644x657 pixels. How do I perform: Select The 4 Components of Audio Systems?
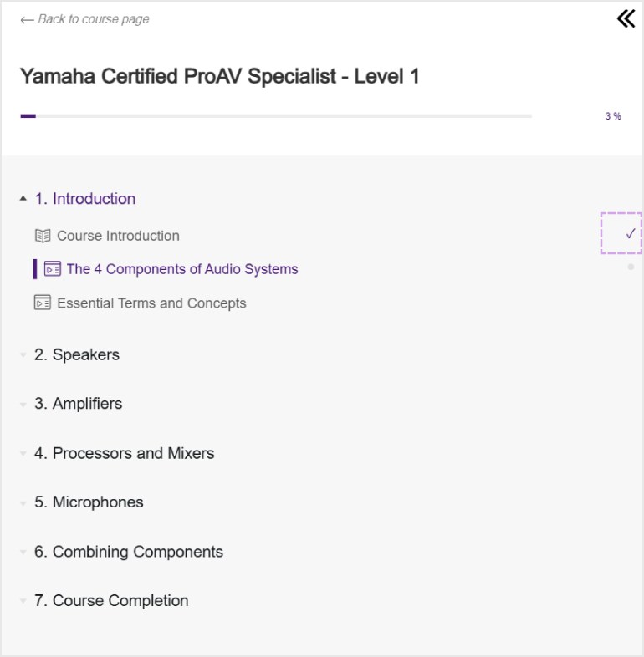[x=181, y=269]
